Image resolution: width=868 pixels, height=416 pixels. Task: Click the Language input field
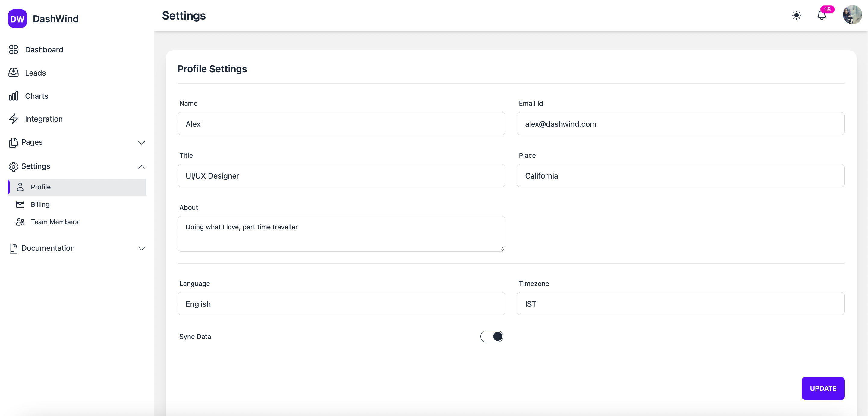[x=341, y=303]
